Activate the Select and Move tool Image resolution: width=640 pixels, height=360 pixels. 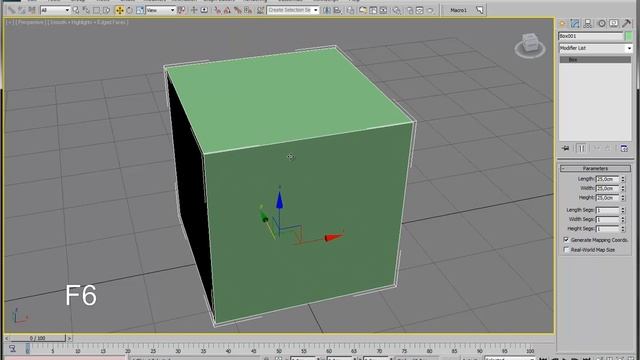click(119, 10)
